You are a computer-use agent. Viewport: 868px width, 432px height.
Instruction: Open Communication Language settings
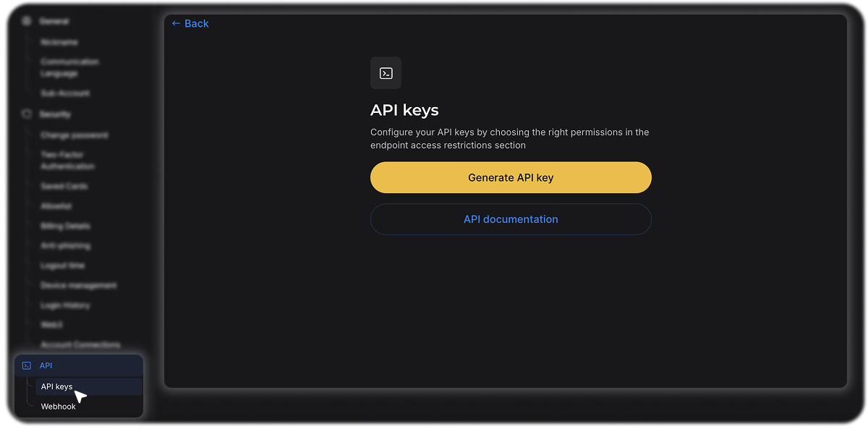69,68
